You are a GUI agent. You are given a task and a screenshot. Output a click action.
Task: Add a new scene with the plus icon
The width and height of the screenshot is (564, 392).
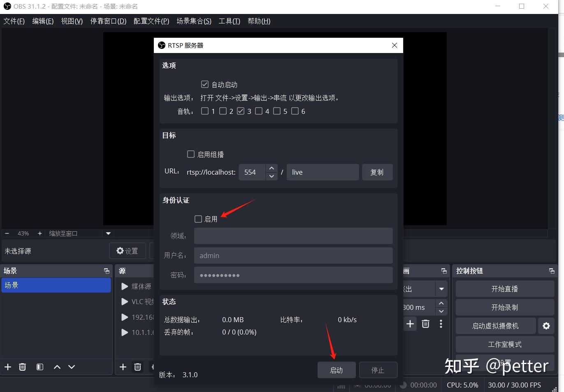pos(7,367)
